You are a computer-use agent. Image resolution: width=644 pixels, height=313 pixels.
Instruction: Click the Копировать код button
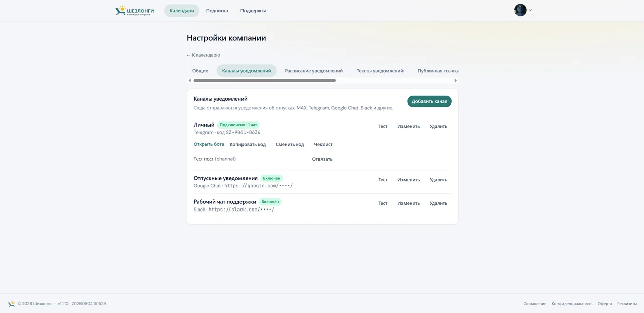tap(248, 144)
